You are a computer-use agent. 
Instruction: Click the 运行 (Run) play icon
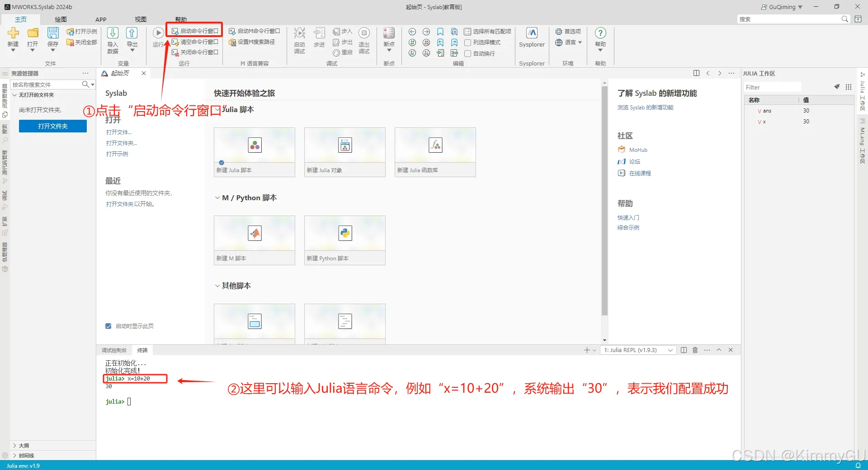158,33
